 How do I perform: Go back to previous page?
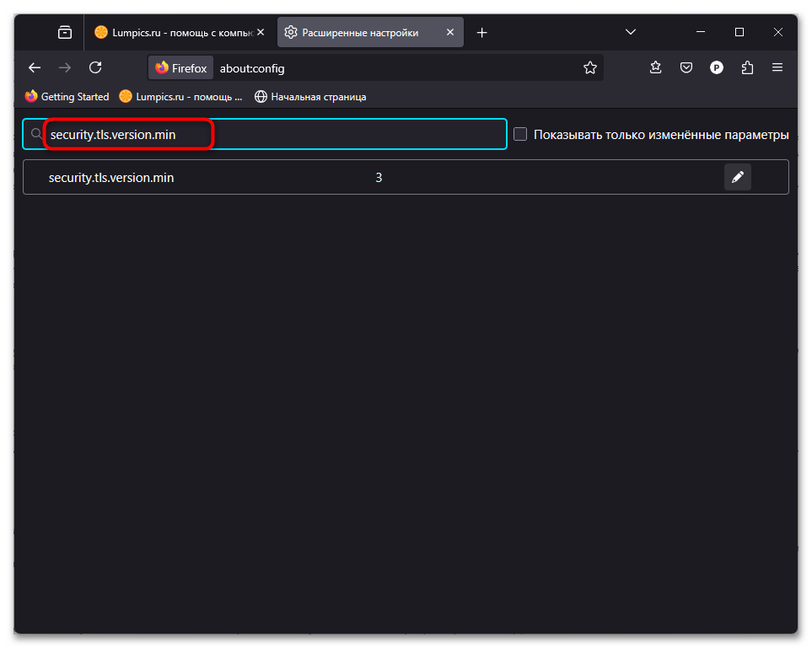tap(35, 67)
